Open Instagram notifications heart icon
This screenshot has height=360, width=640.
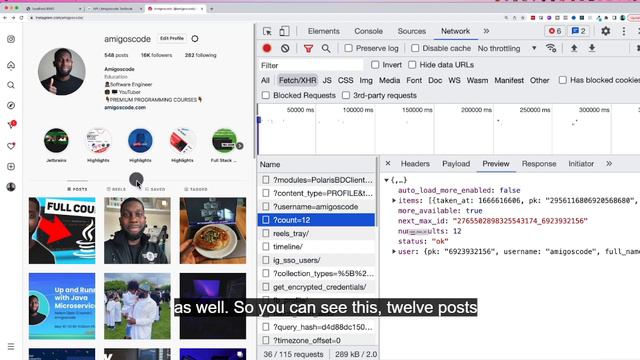point(11,146)
